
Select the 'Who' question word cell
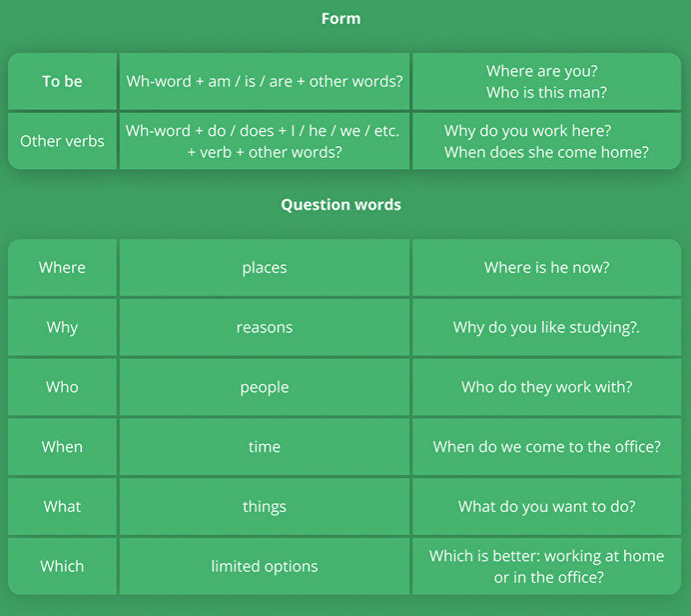tap(62, 388)
